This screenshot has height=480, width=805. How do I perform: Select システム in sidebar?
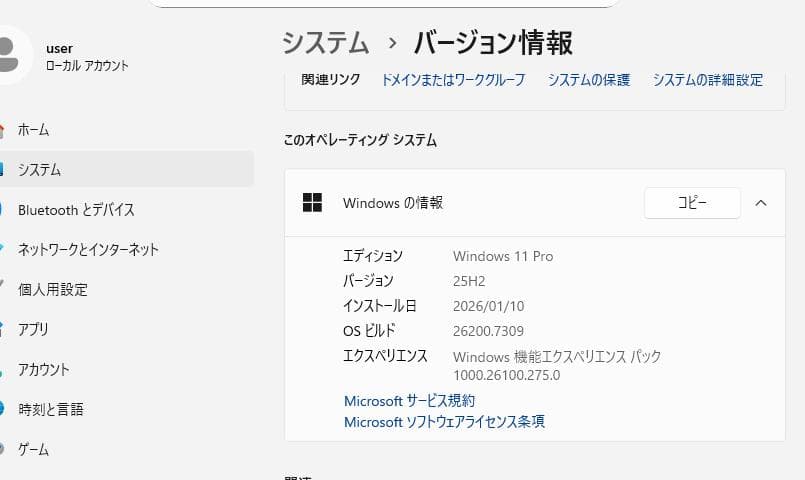point(126,169)
